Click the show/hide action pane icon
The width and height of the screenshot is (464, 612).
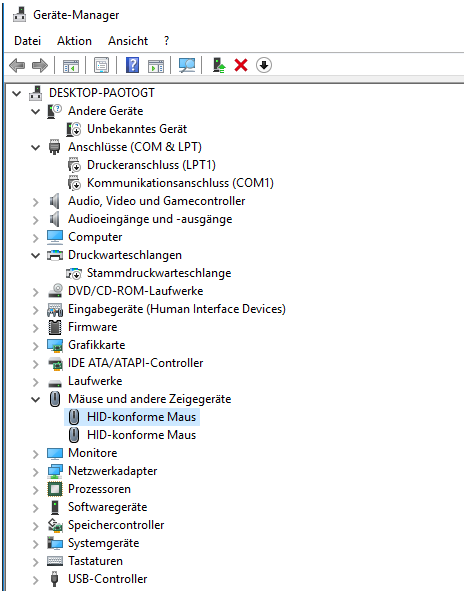click(x=156, y=66)
